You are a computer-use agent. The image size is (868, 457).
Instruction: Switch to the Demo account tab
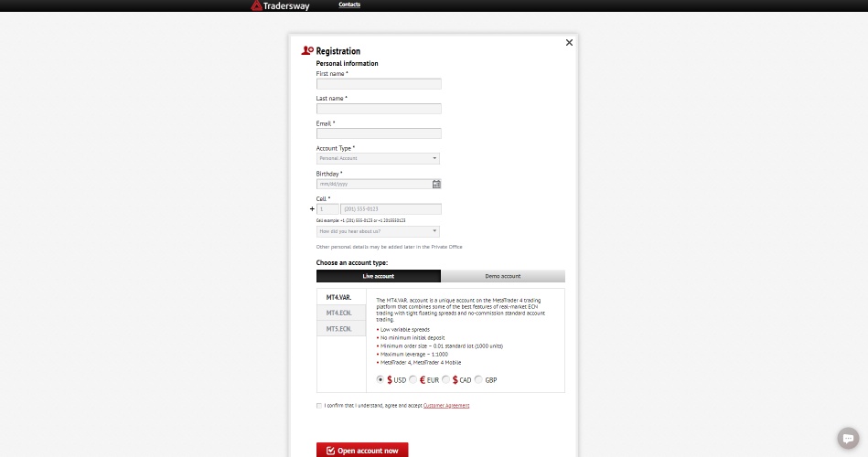503,276
